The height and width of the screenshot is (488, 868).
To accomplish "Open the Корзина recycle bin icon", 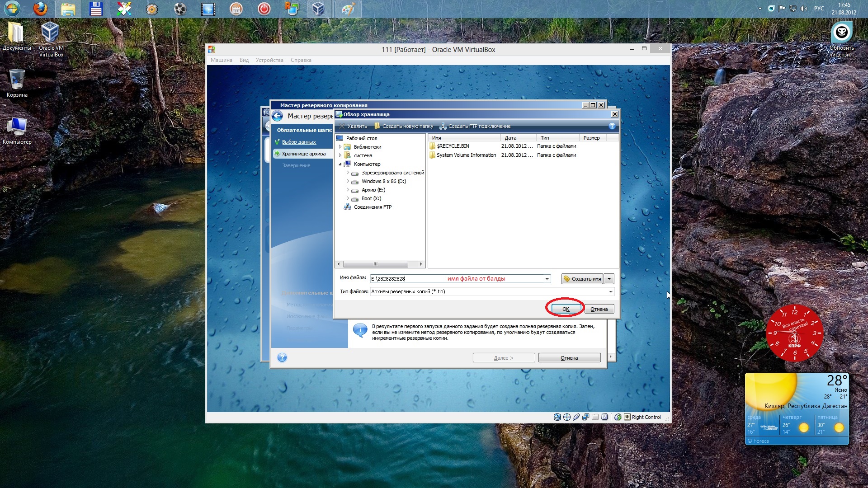I will [x=17, y=83].
